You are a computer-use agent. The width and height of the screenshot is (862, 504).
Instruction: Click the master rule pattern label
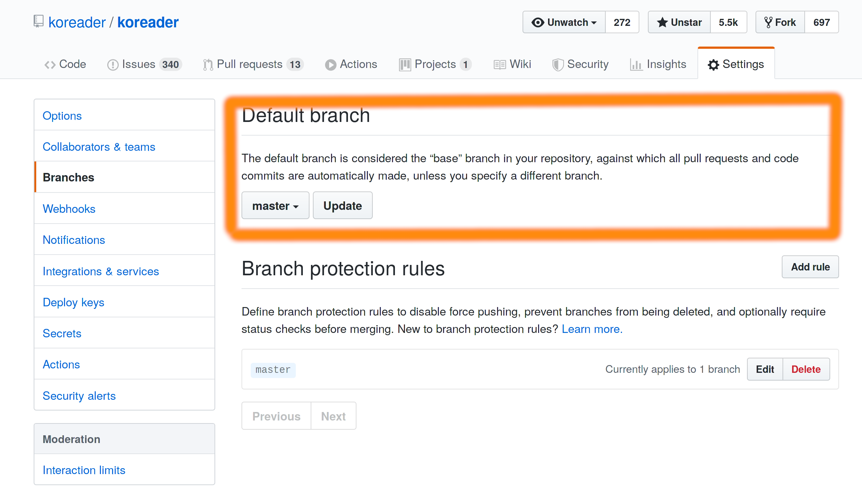(x=273, y=370)
